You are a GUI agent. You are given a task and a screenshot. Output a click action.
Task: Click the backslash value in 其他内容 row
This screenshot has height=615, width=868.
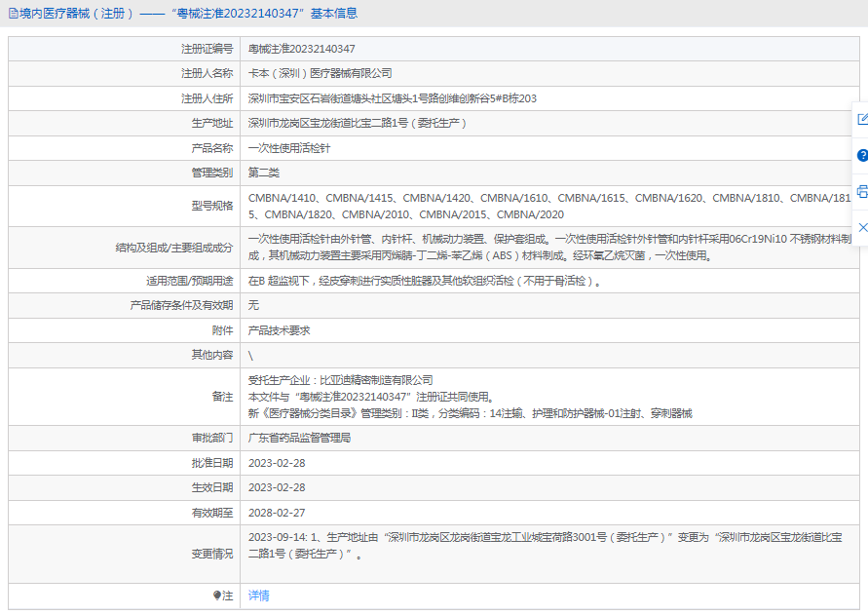pos(250,356)
